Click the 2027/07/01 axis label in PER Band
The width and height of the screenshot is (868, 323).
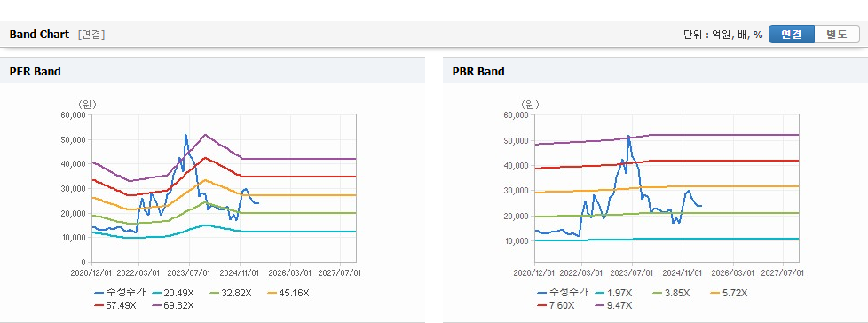pyautogui.click(x=339, y=272)
